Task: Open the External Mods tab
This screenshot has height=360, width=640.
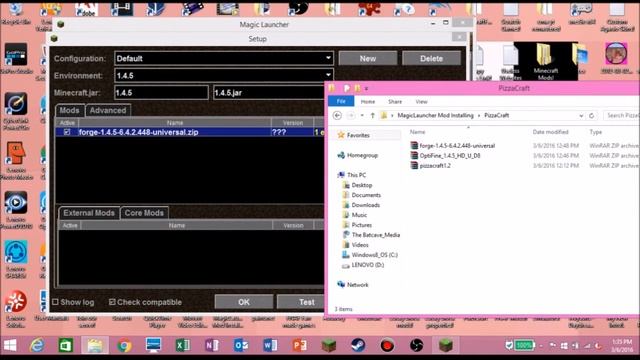Action: [x=89, y=213]
